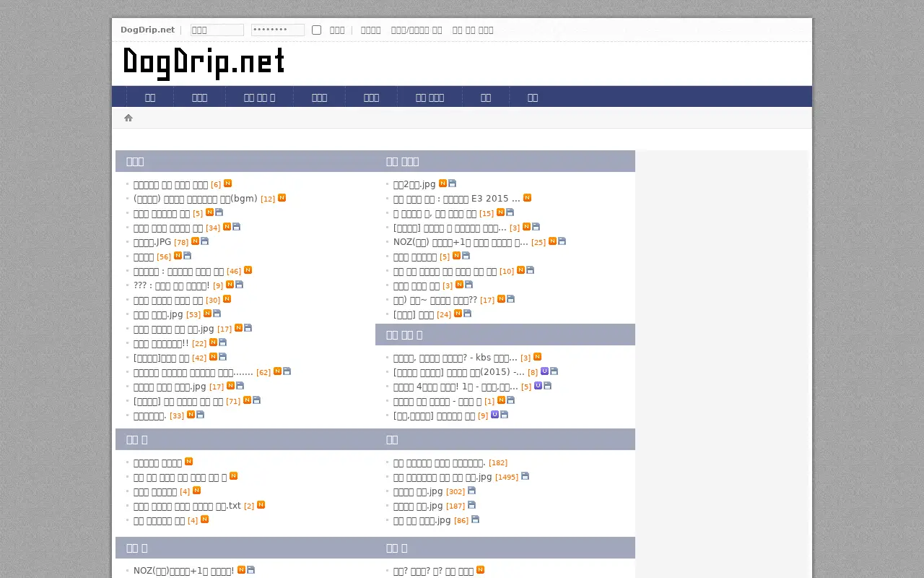
Task: Click the [53] comment count on the .jpg row
Action: point(193,315)
